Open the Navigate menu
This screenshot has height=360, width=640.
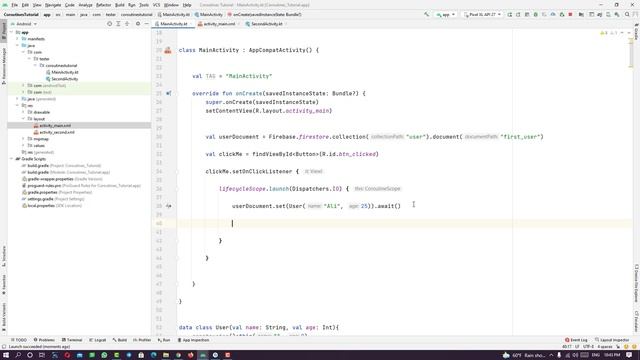coord(53,5)
